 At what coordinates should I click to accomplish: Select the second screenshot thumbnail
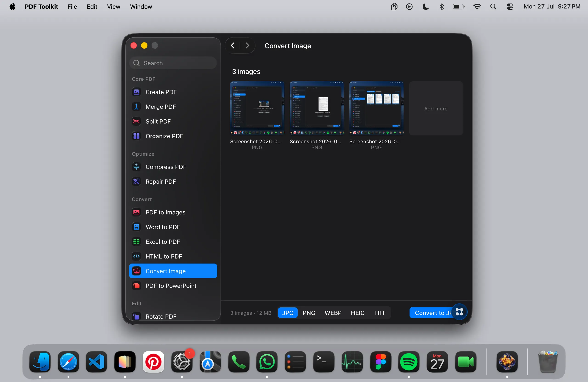click(317, 108)
